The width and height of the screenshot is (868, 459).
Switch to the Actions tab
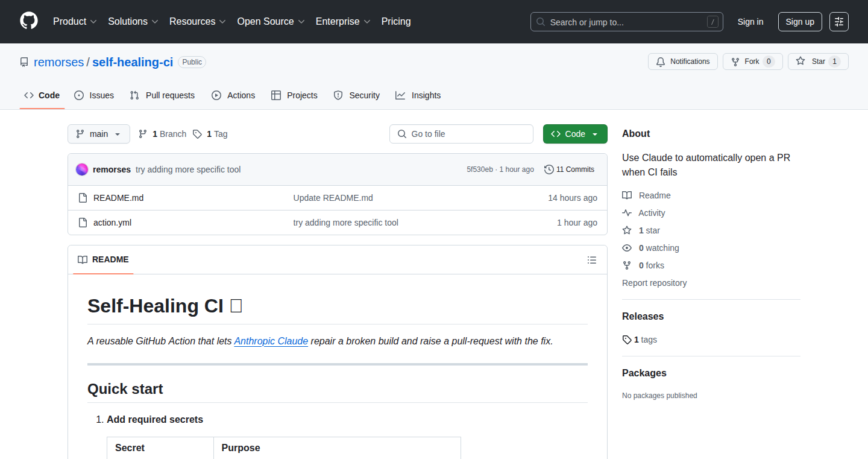233,95
